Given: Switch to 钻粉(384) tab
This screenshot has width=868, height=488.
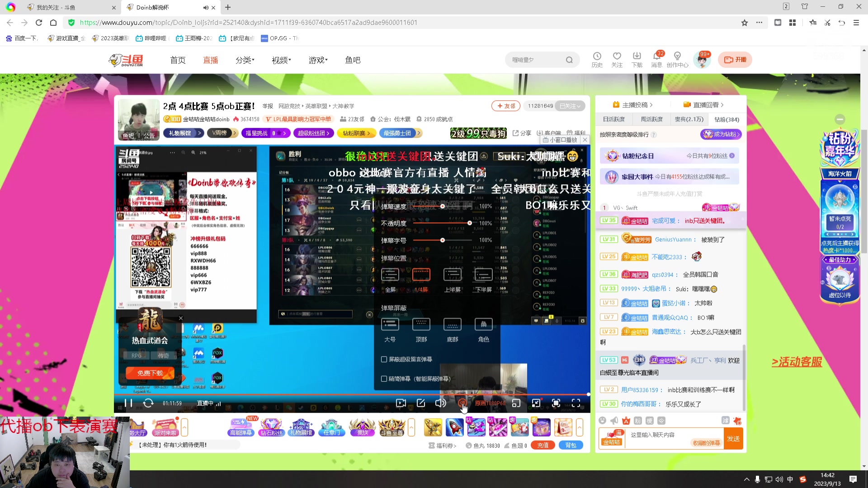Looking at the screenshot, I should [x=727, y=119].
